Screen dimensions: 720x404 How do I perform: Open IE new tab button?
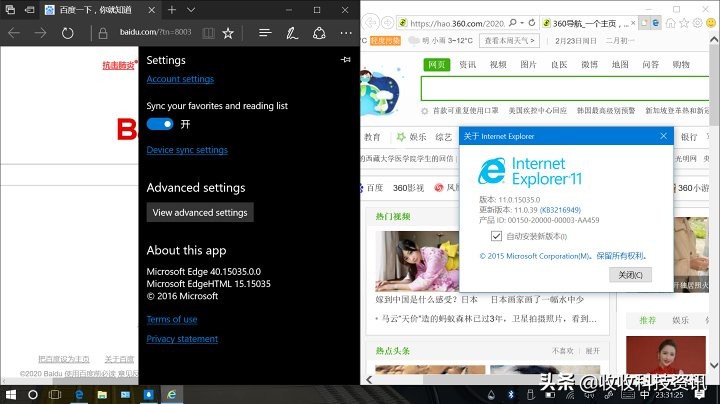click(x=645, y=23)
